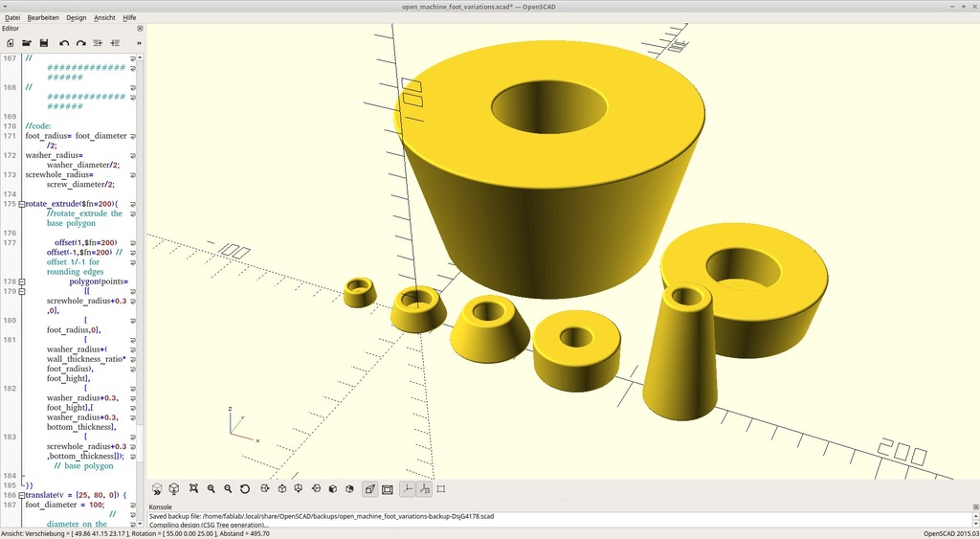Image resolution: width=980 pixels, height=539 pixels.
Task: Close the Editor panel
Action: click(x=140, y=29)
